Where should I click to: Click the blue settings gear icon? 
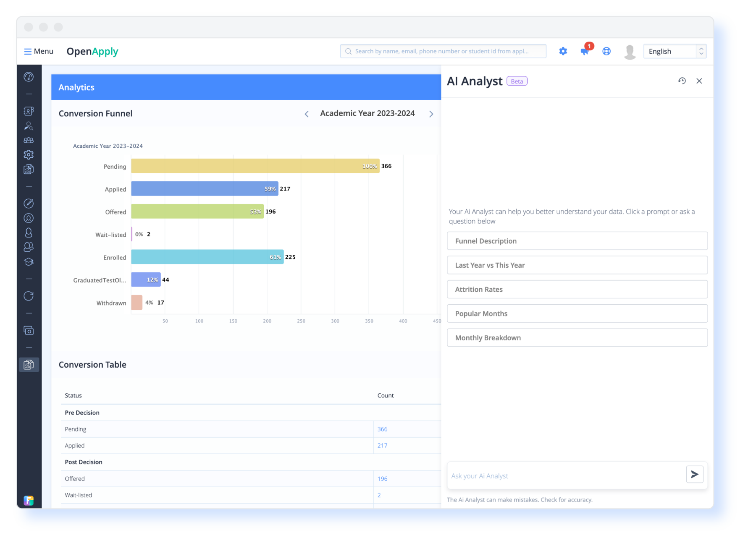tap(563, 51)
